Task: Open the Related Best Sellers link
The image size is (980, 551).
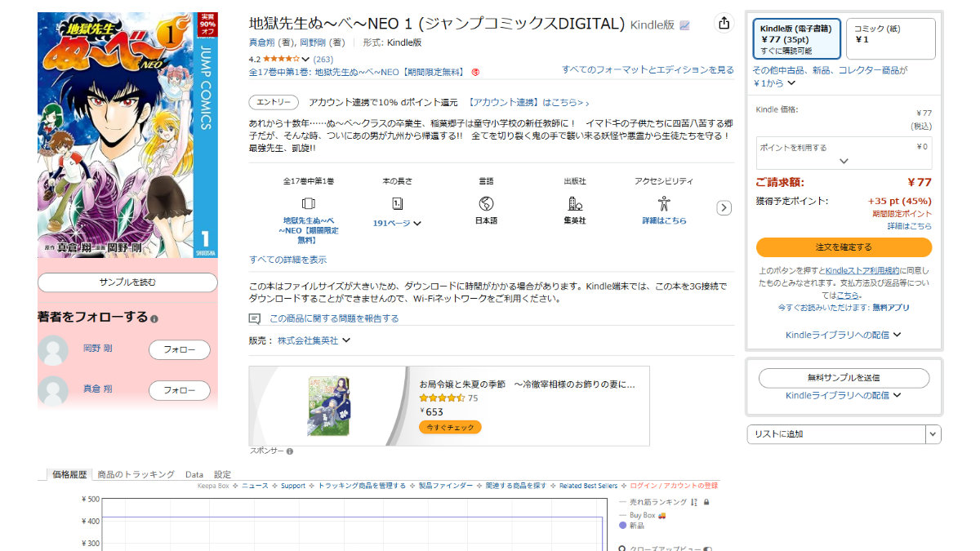Action: click(x=588, y=486)
